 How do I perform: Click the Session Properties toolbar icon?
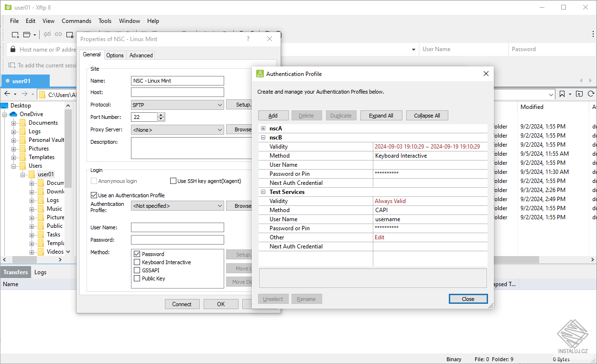click(x=70, y=34)
